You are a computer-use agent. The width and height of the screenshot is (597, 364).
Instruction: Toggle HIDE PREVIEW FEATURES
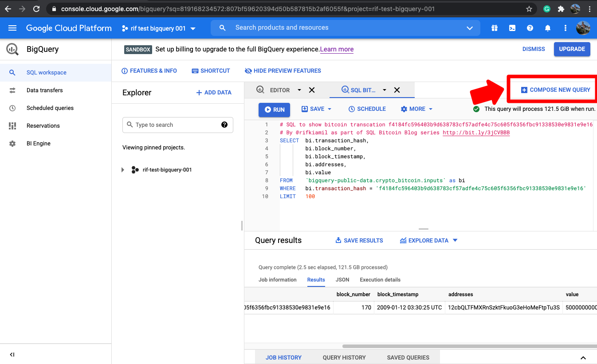(283, 71)
